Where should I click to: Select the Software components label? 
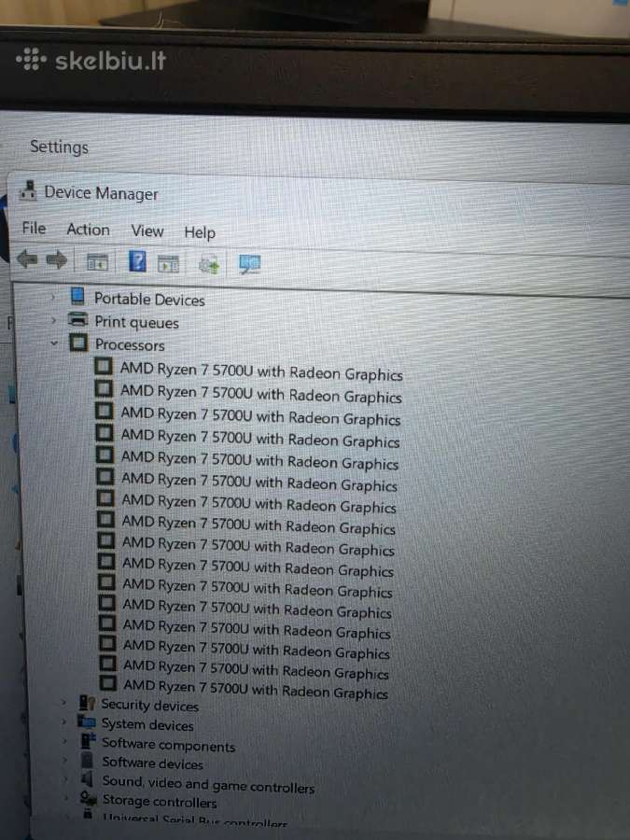[169, 745]
